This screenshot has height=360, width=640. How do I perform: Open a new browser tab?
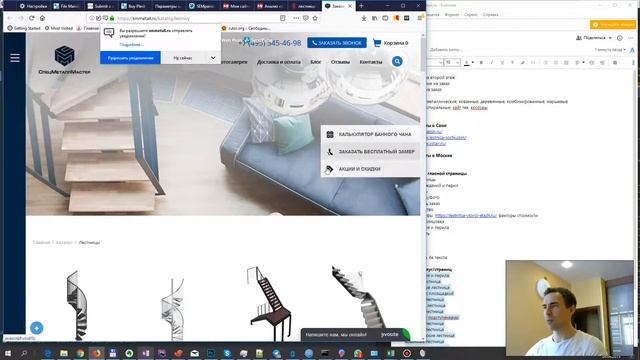pos(361,6)
